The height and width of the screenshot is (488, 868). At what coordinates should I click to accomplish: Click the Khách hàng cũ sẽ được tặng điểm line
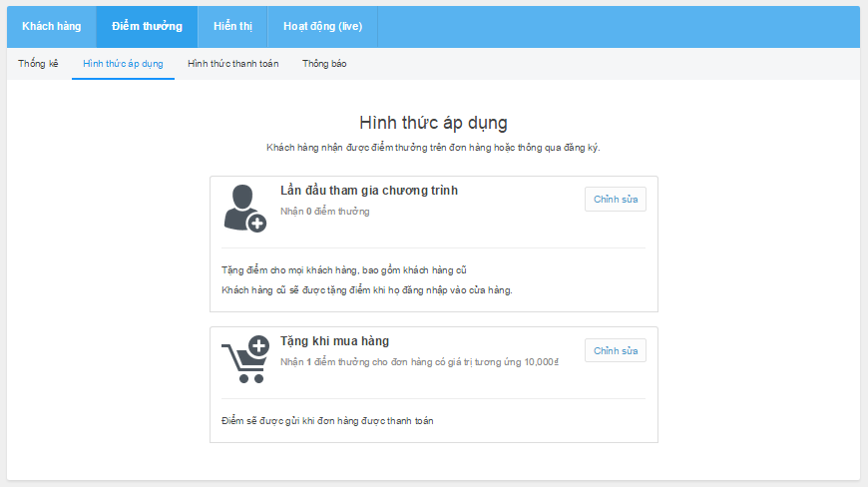[x=367, y=290]
